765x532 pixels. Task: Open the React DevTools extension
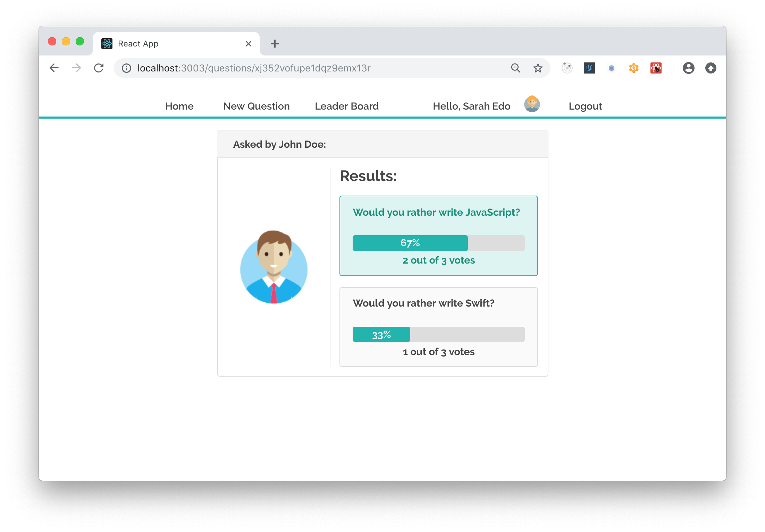click(656, 68)
